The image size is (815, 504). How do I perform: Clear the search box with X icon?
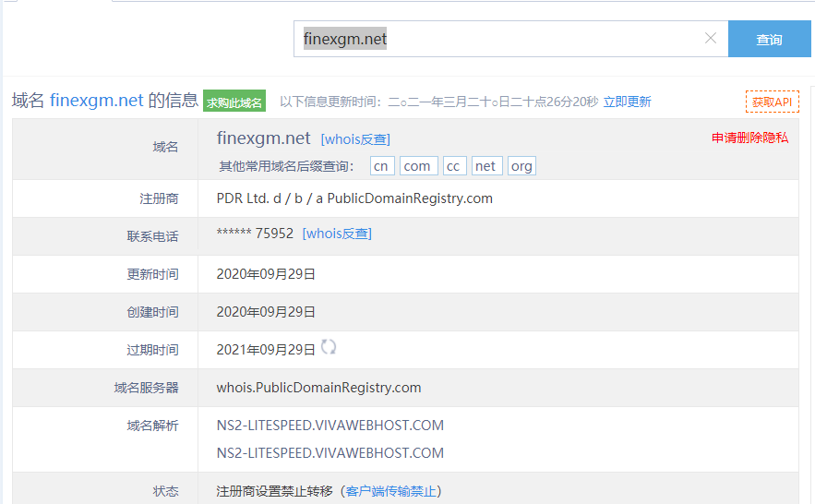click(x=710, y=39)
